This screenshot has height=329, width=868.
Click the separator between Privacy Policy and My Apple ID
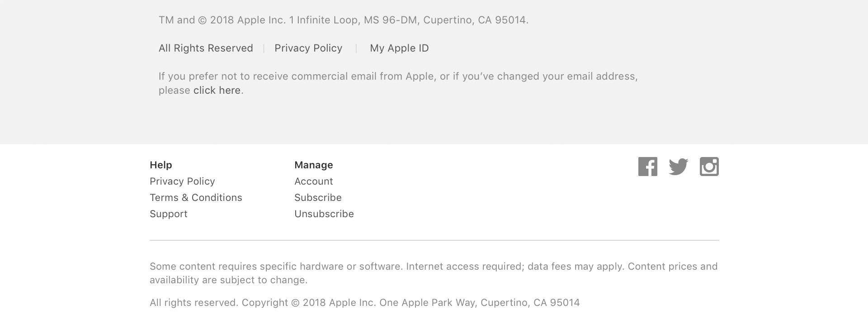click(356, 48)
